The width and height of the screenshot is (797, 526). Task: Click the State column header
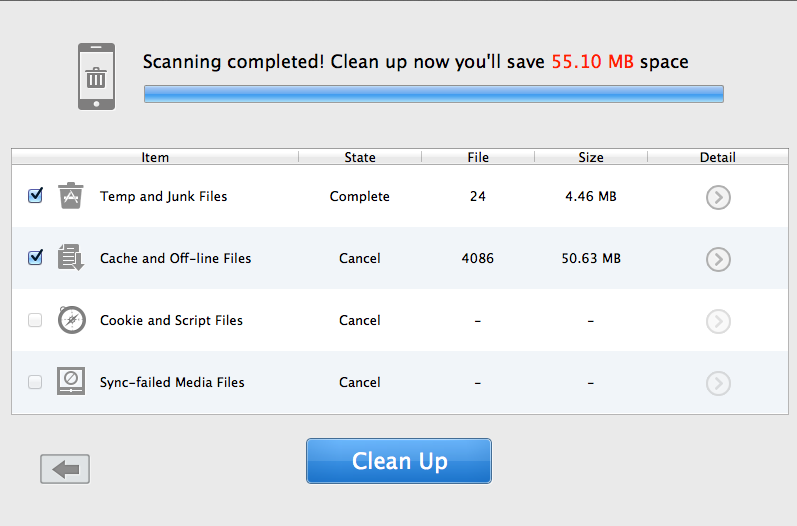[x=360, y=157]
